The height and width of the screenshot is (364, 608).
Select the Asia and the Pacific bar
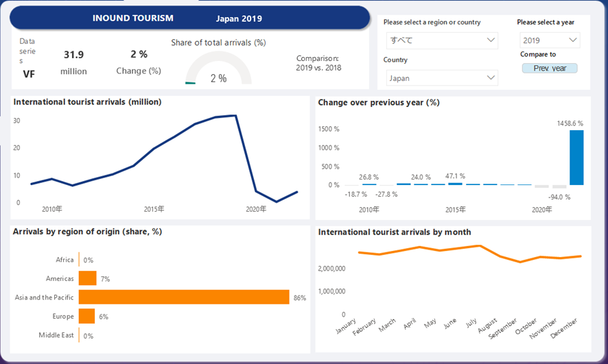[x=183, y=297]
